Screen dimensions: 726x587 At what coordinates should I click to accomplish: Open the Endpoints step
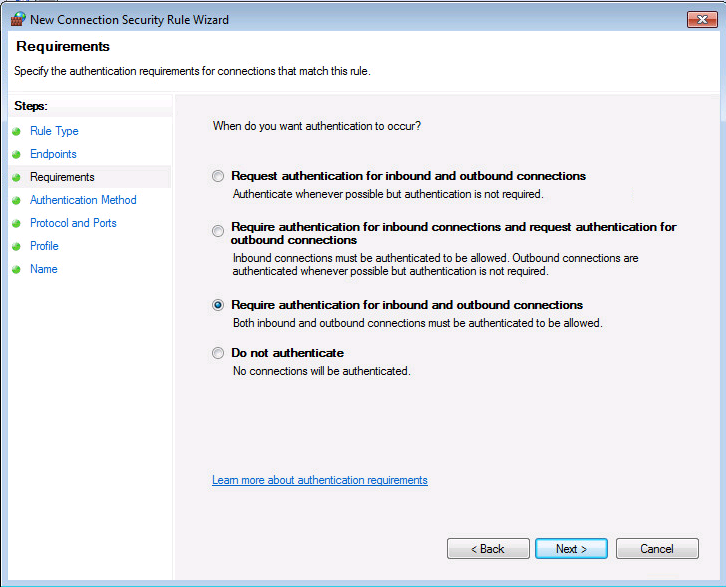53,154
